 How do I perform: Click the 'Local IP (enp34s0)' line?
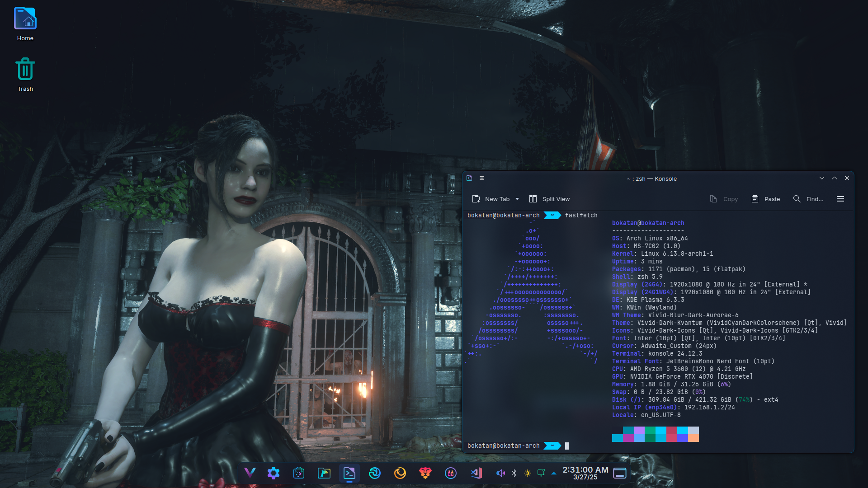click(674, 407)
